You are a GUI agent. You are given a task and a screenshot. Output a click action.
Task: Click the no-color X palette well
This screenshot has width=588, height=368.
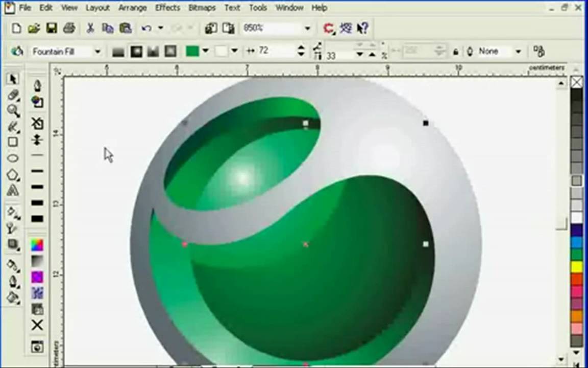[x=577, y=82]
